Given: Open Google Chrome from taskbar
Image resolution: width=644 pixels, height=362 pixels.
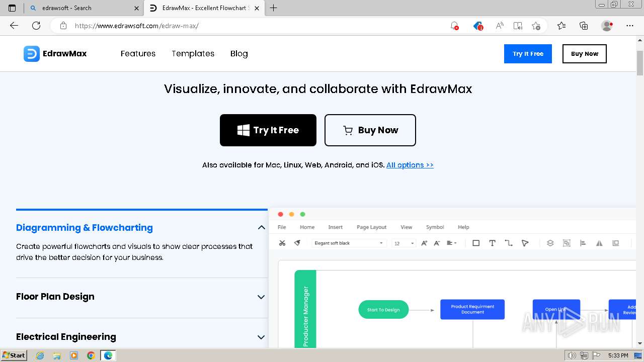Looking at the screenshot, I should (91, 355).
